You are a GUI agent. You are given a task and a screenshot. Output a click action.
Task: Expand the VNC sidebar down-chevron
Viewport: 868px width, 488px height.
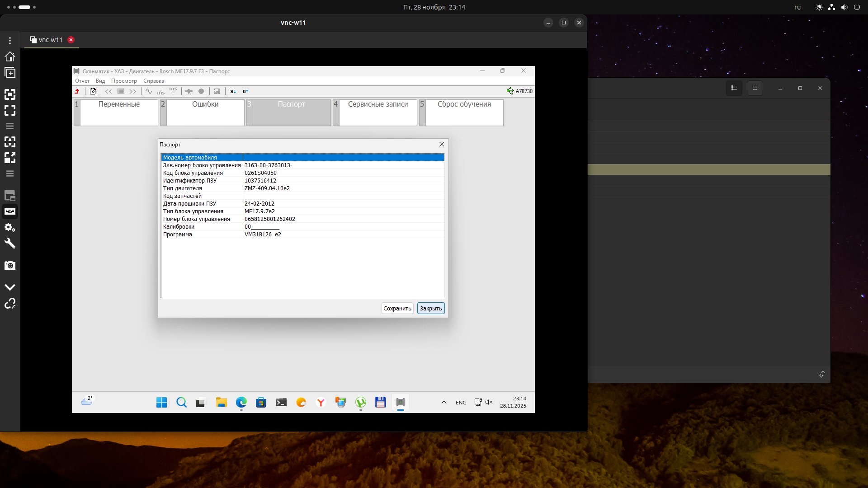click(x=10, y=287)
